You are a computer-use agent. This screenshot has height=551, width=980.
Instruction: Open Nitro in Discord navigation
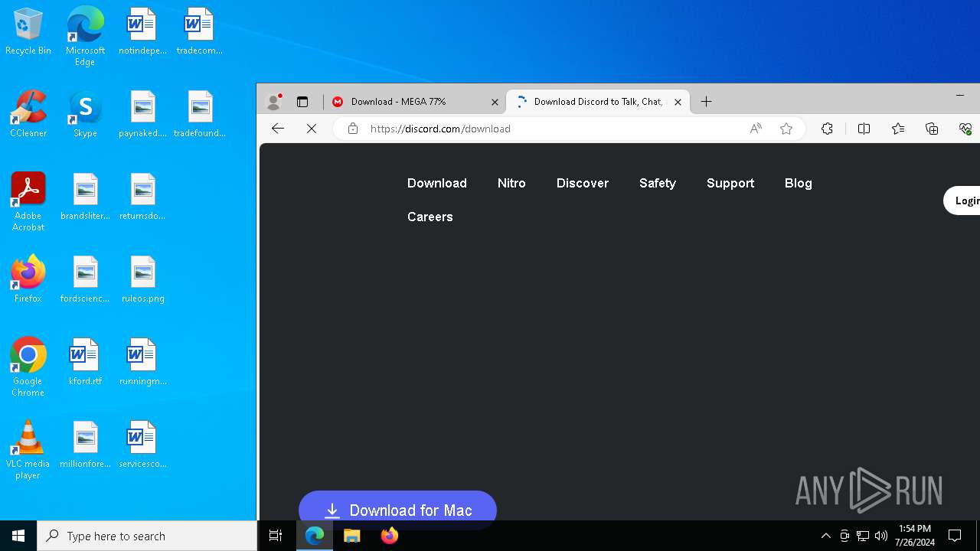coord(511,183)
